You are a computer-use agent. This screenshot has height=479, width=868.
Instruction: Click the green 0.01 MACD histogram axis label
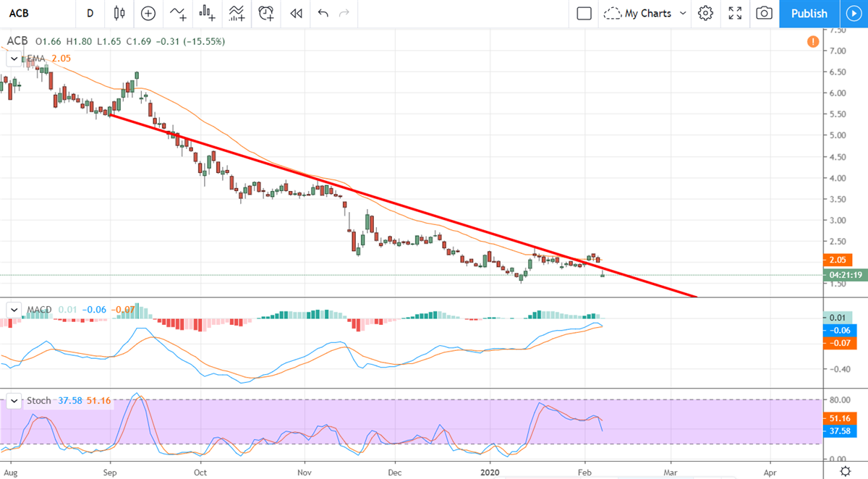tap(838, 318)
